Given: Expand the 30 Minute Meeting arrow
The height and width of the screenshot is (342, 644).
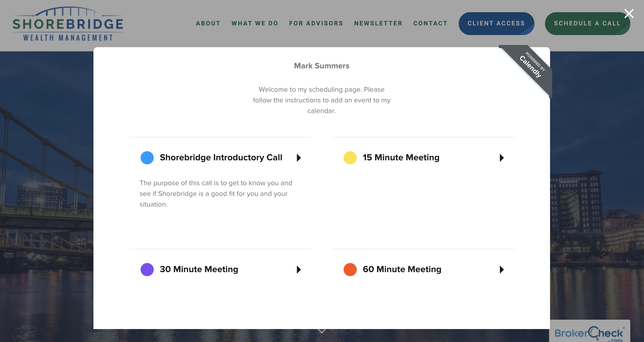Looking at the screenshot, I should [299, 270].
